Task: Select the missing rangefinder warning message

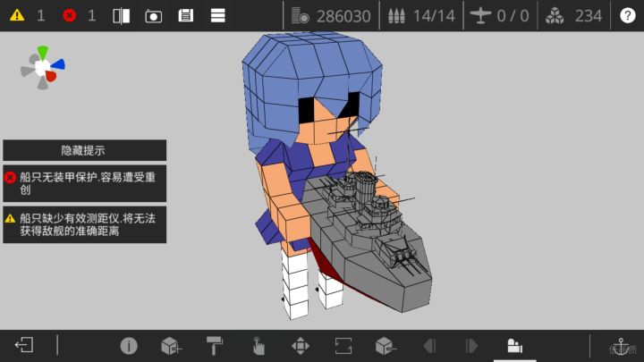Action: 85,224
